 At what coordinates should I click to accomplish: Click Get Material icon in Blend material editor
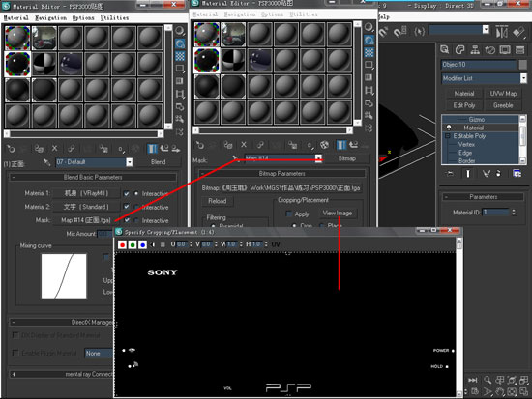click(11, 149)
